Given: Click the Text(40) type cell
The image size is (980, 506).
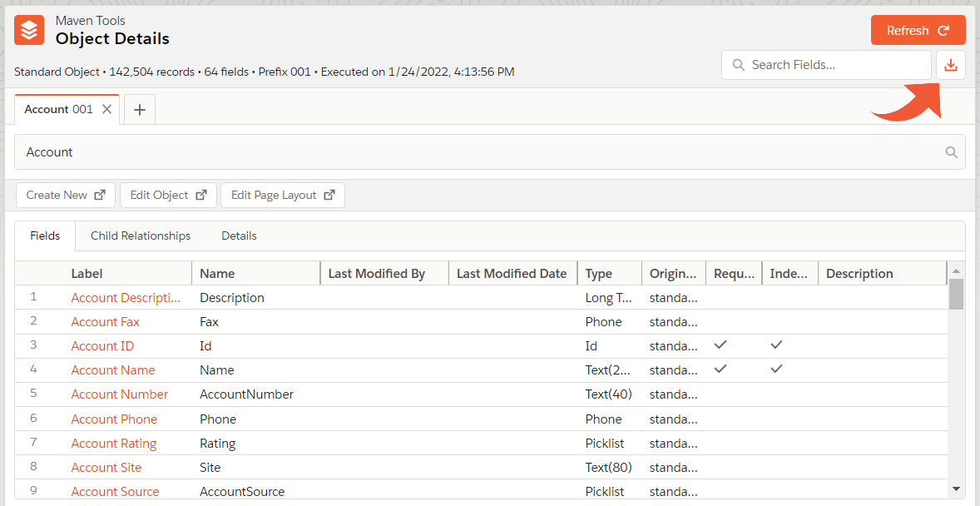Looking at the screenshot, I should 609,394.
